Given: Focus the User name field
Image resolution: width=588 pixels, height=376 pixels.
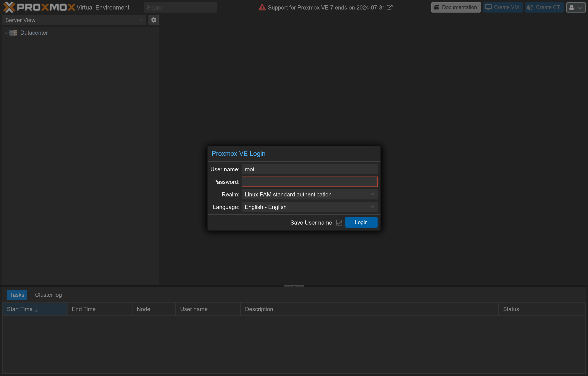Looking at the screenshot, I should coord(309,169).
